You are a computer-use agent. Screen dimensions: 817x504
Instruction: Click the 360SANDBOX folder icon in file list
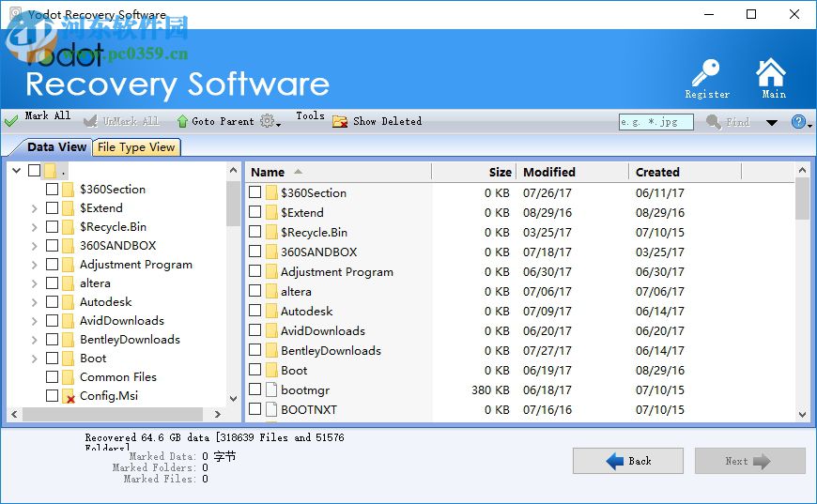[271, 252]
